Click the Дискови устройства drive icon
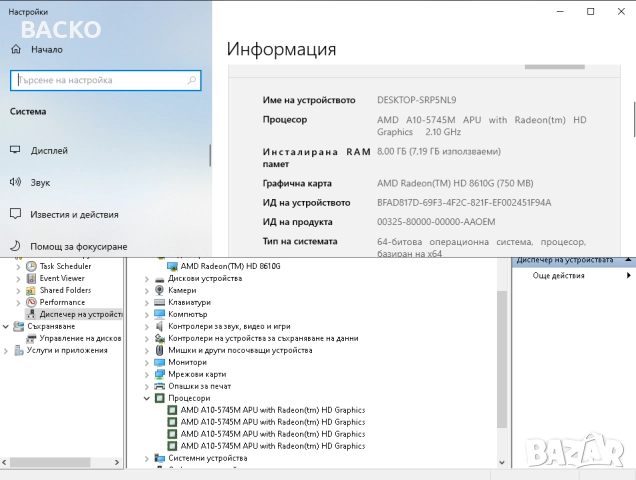Image resolution: width=636 pixels, height=480 pixels. pyautogui.click(x=160, y=279)
